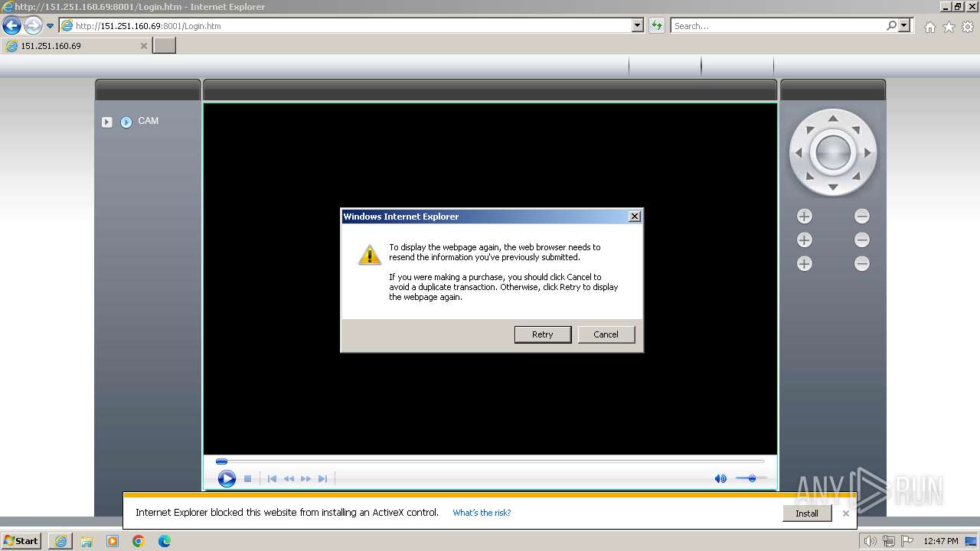Click the system tray volume icon
This screenshot has height=551, width=980.
[x=871, y=541]
